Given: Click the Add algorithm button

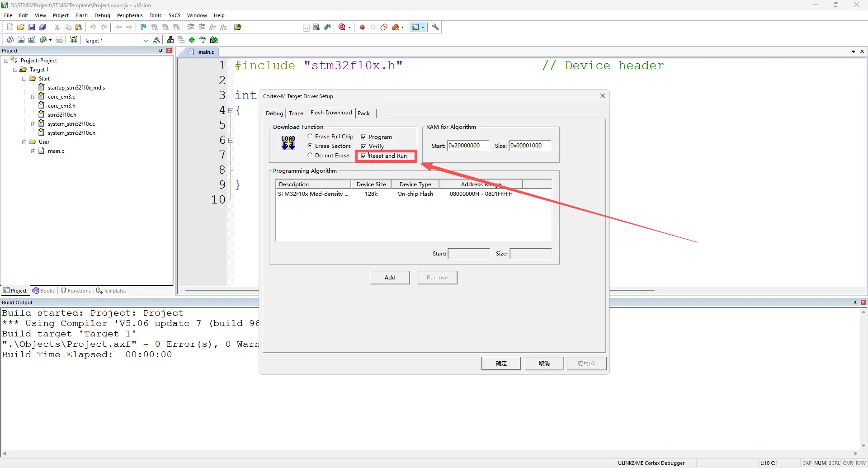Looking at the screenshot, I should click(x=390, y=277).
